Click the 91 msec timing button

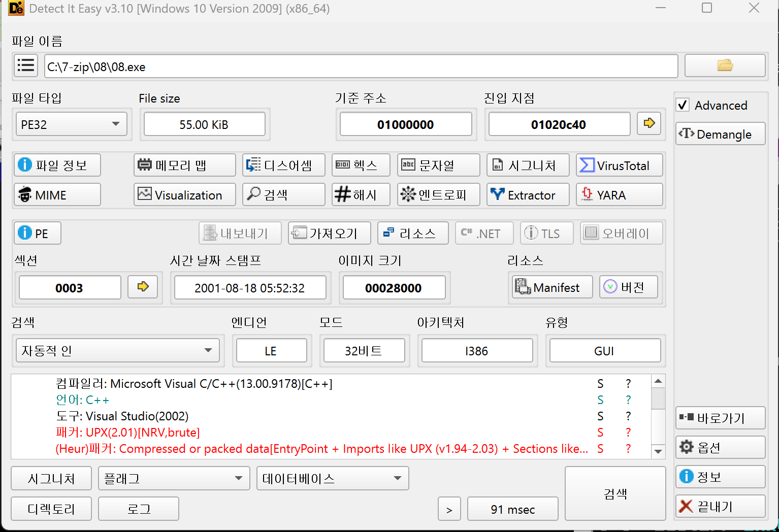pyautogui.click(x=512, y=509)
